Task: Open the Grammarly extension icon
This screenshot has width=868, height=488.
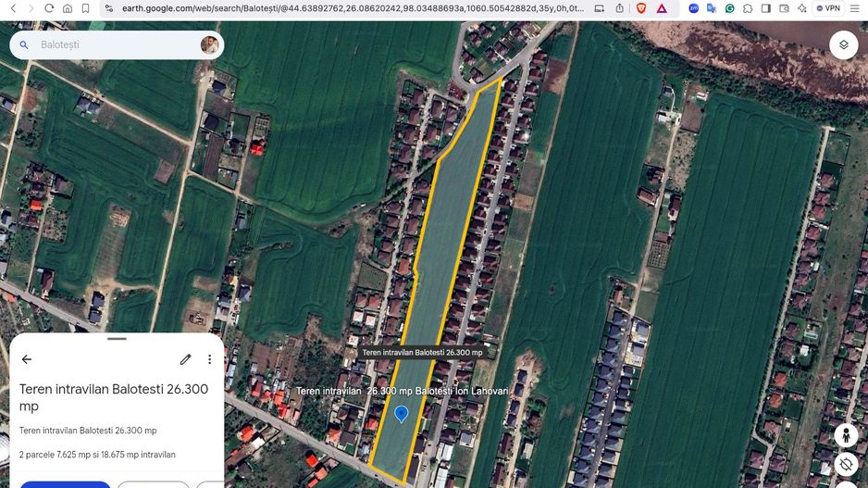Action: 729,8
